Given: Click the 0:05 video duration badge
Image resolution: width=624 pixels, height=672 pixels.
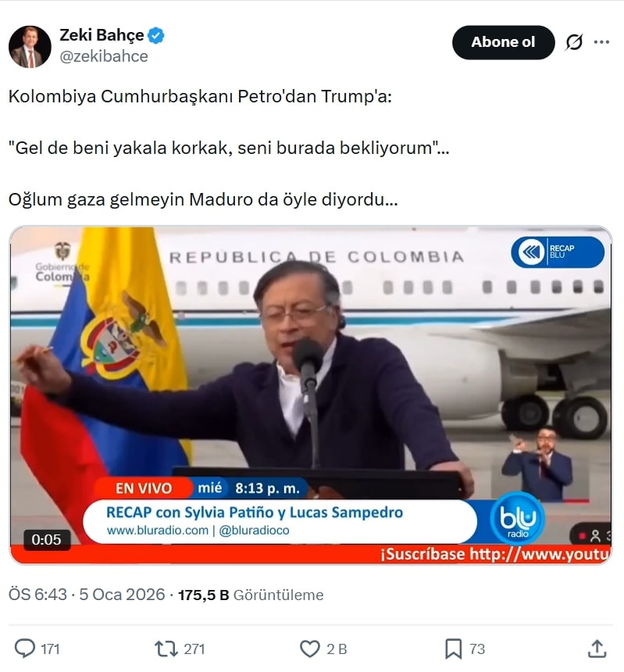Looking at the screenshot, I should (46, 540).
